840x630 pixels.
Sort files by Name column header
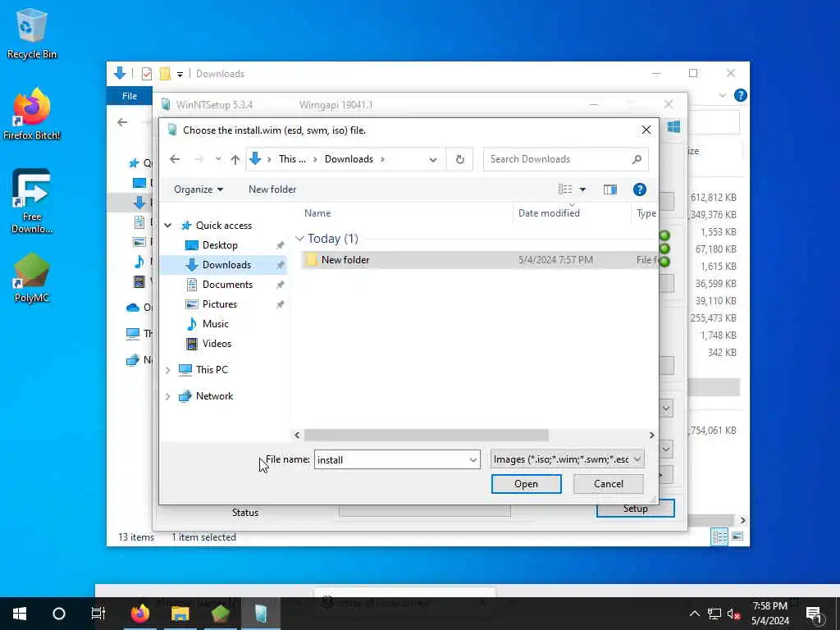coord(317,213)
